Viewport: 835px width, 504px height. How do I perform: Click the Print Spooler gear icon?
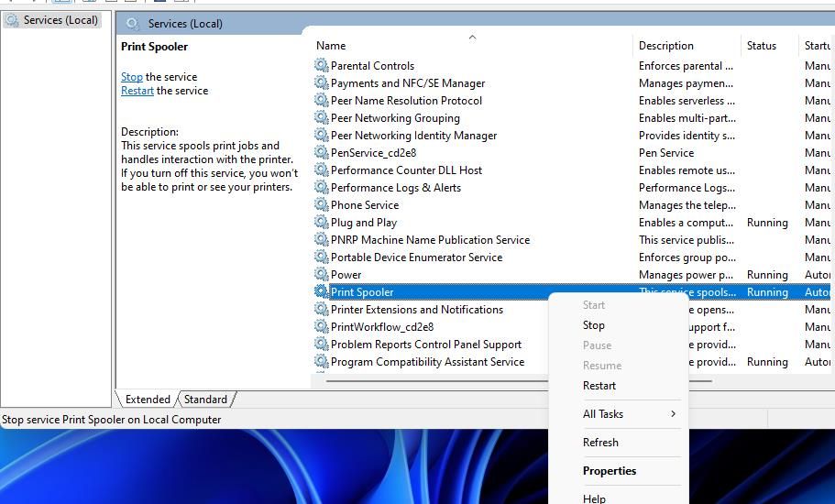[321, 291]
